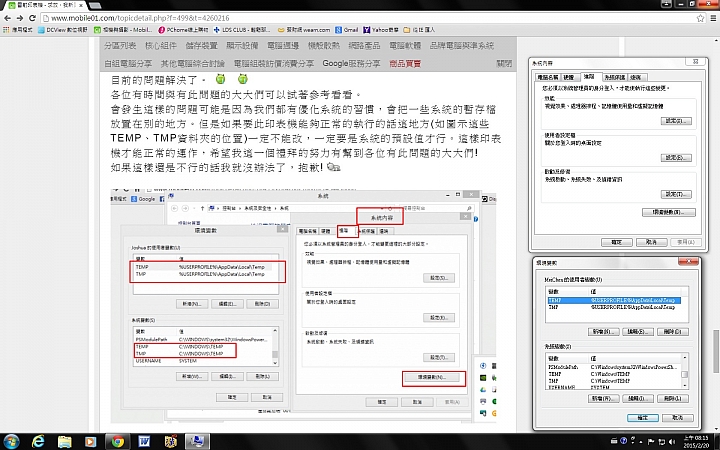Open the embedded environment variables screenshot in the post

click(303, 305)
